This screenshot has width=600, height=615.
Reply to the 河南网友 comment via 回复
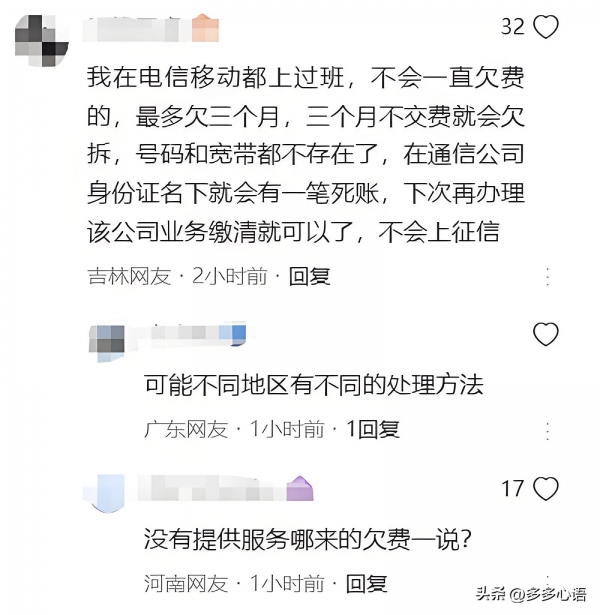367,584
